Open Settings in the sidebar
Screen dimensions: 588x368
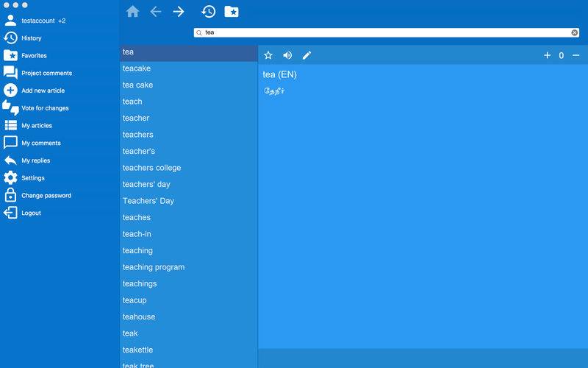coord(32,178)
